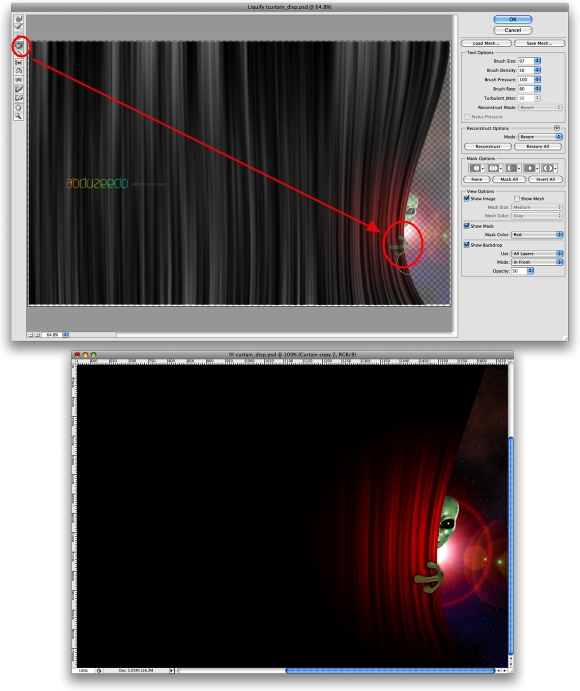Select the Mirror tool in Liquify
This screenshot has width=580, height=691.
pos(19,71)
